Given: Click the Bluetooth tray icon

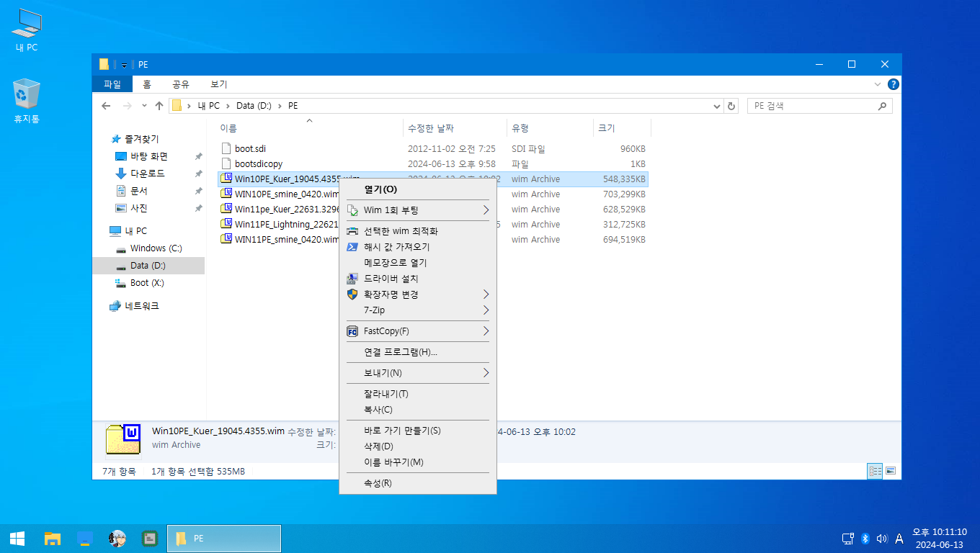Looking at the screenshot, I should click(865, 539).
